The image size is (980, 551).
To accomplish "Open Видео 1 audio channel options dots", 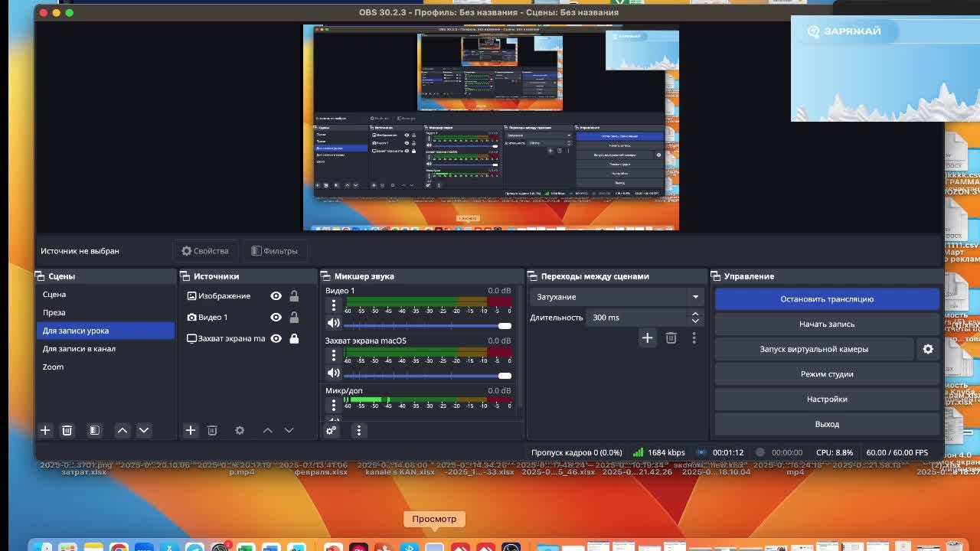I will tap(333, 305).
